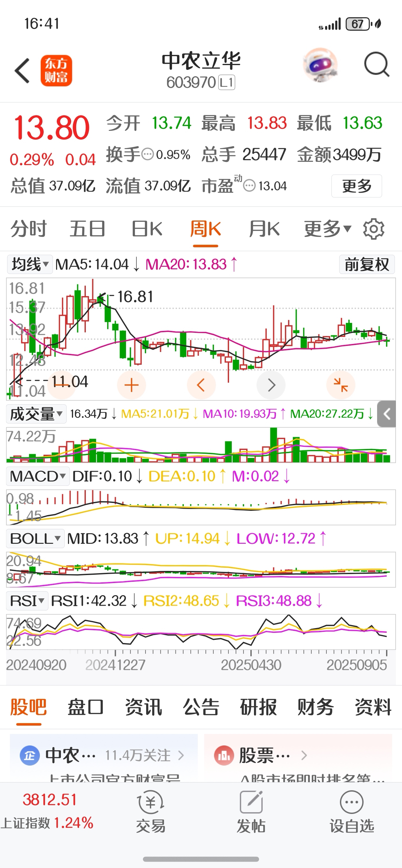Tap 设自选 add to watchlist

352,812
